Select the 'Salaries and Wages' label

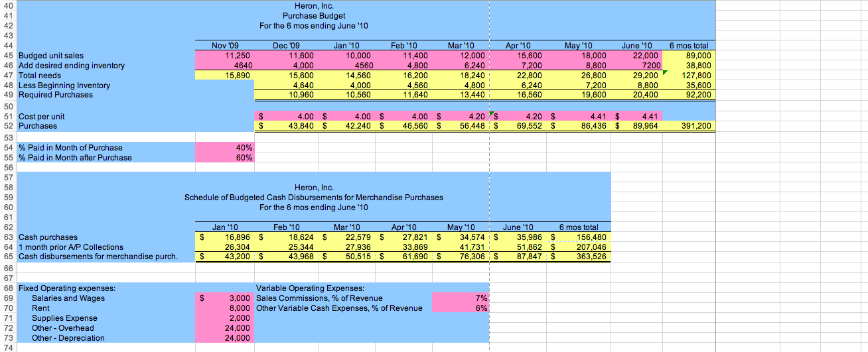pyautogui.click(x=68, y=298)
